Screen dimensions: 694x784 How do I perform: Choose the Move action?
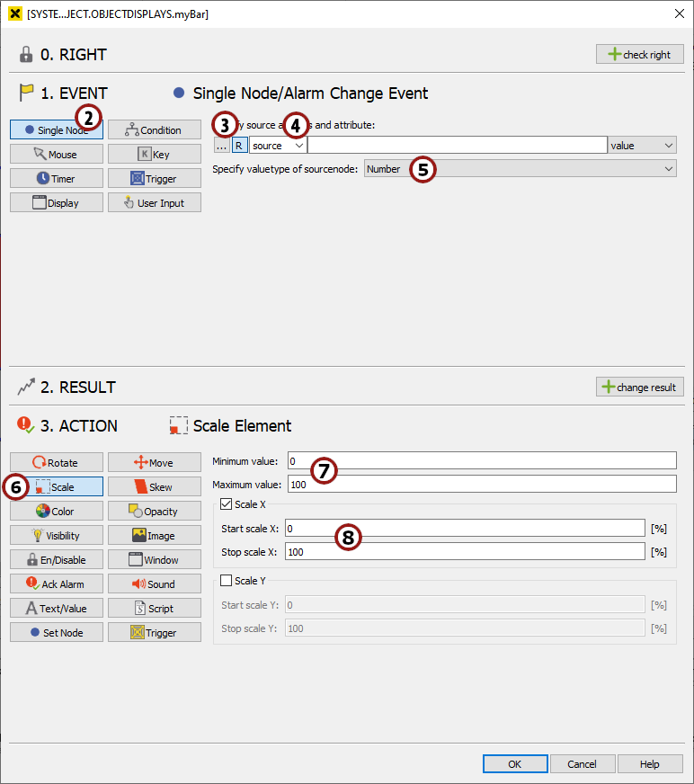click(154, 463)
